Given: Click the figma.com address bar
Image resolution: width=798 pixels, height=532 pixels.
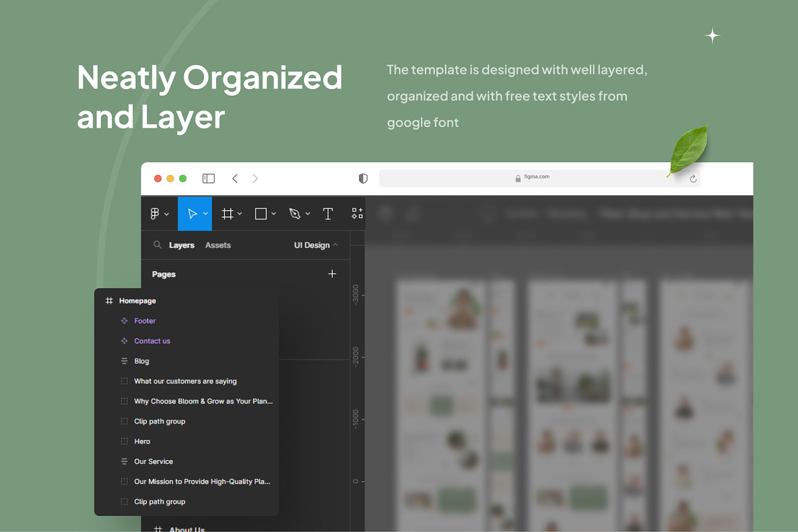Looking at the screenshot, I should coord(539,178).
